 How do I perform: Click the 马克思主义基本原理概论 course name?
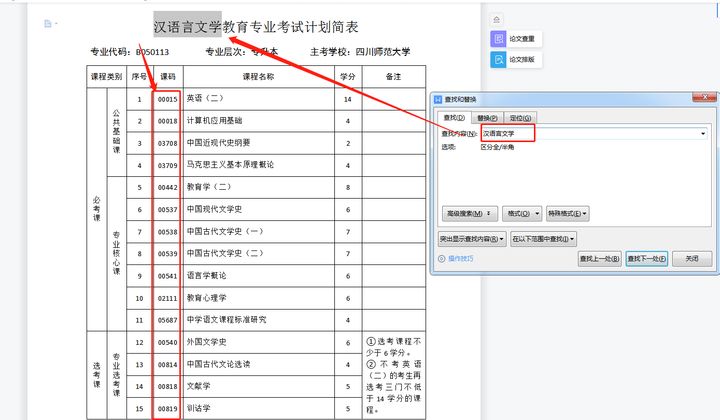(230, 164)
